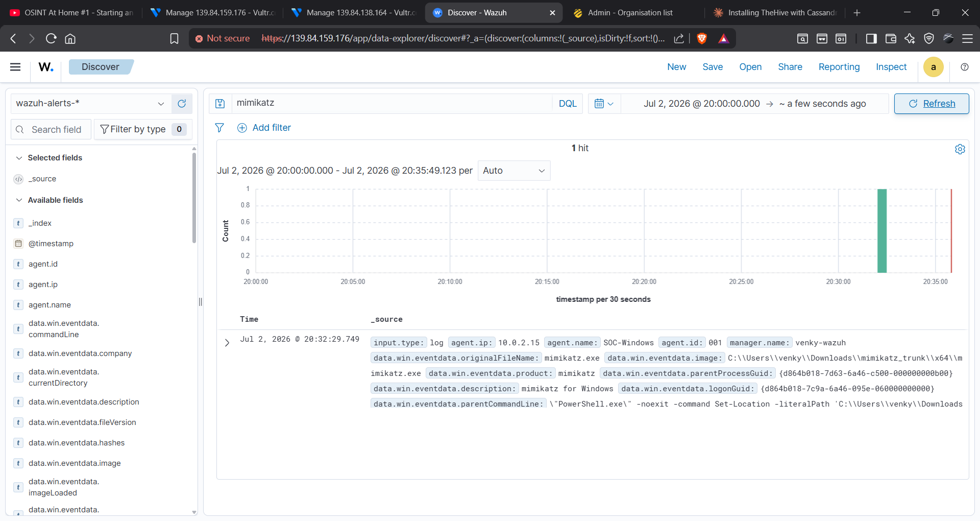Expand the Jul 2 20:32:29.749 document row
The width and height of the screenshot is (980, 521).
pyautogui.click(x=227, y=343)
